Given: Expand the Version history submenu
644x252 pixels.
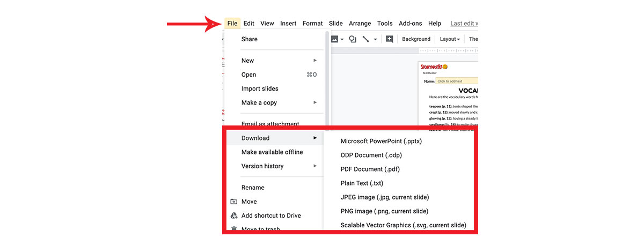Looking at the screenshot, I should click(315, 166).
